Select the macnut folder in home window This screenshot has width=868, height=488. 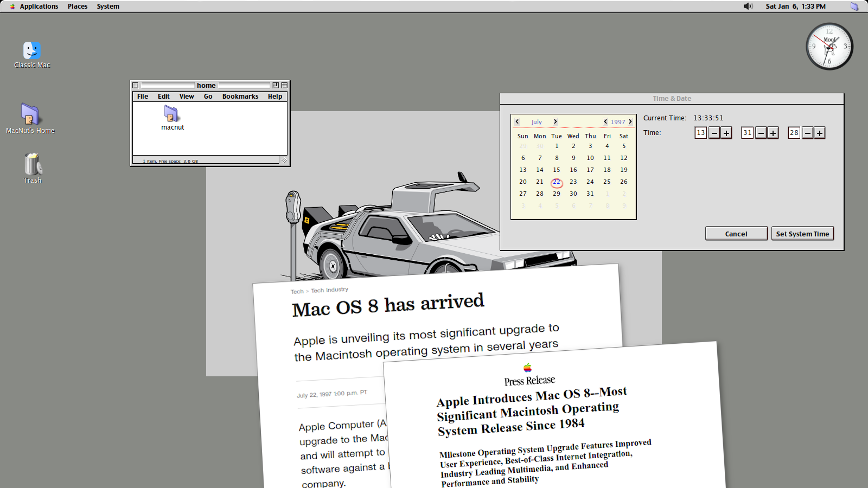tap(172, 113)
